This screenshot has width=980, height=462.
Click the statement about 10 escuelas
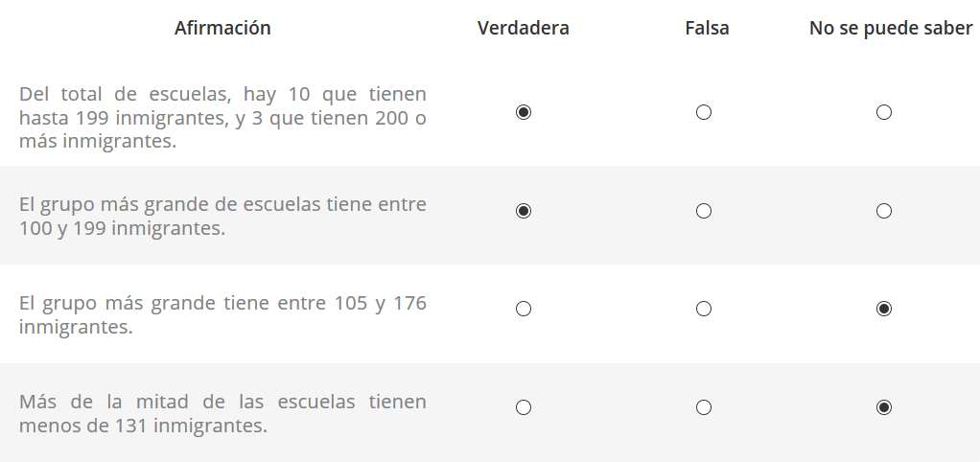coord(222,117)
